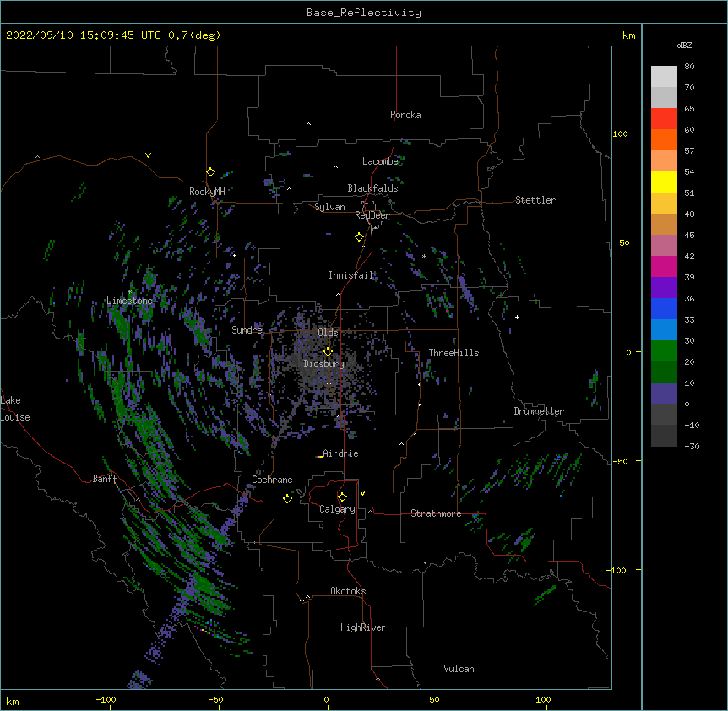The height and width of the screenshot is (711, 728).
Task: Click the Cochrane town label
Action: pos(272,480)
